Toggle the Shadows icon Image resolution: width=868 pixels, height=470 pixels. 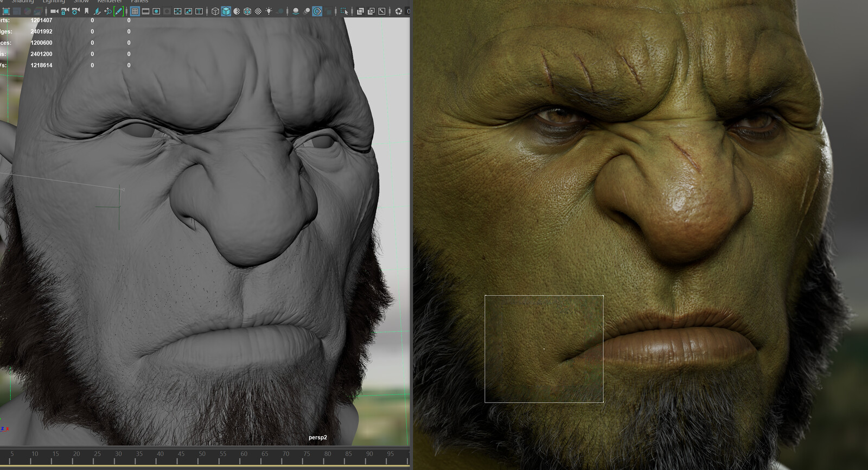point(279,11)
